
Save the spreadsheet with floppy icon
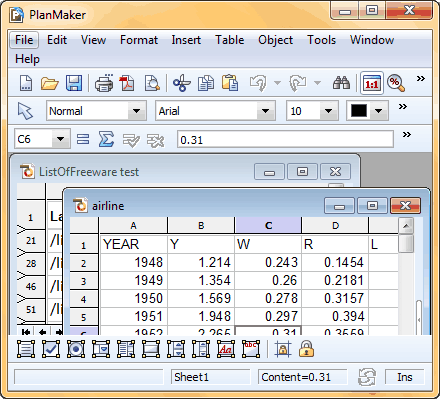coord(74,83)
